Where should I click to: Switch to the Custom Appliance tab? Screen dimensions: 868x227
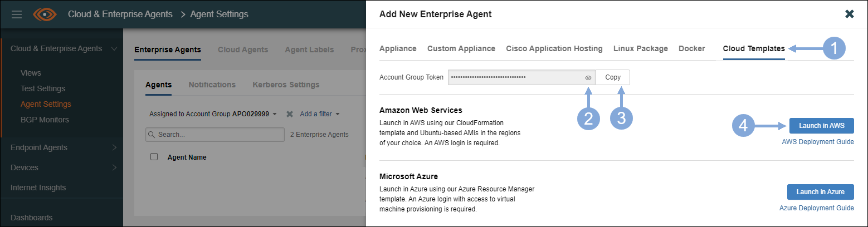coord(461,48)
